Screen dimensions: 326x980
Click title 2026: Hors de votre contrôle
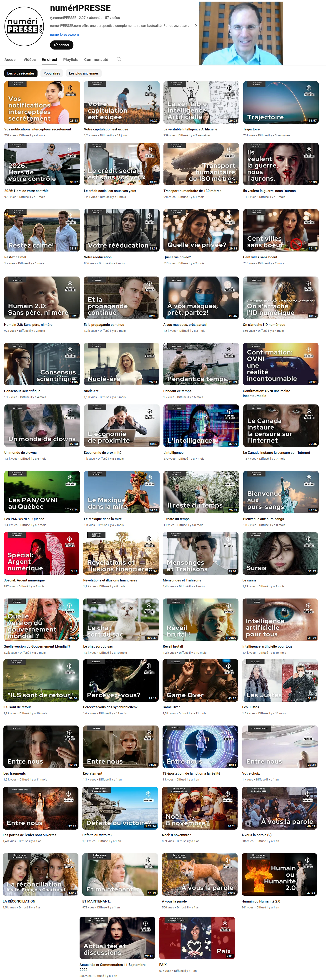click(x=26, y=191)
